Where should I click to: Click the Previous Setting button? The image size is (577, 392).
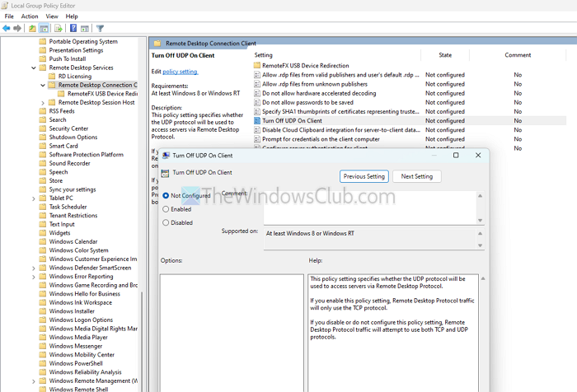364,176
